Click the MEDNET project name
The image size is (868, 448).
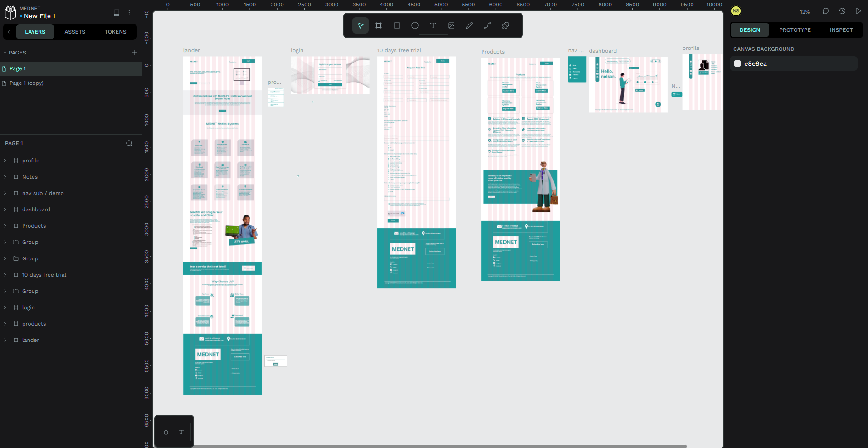point(30,8)
